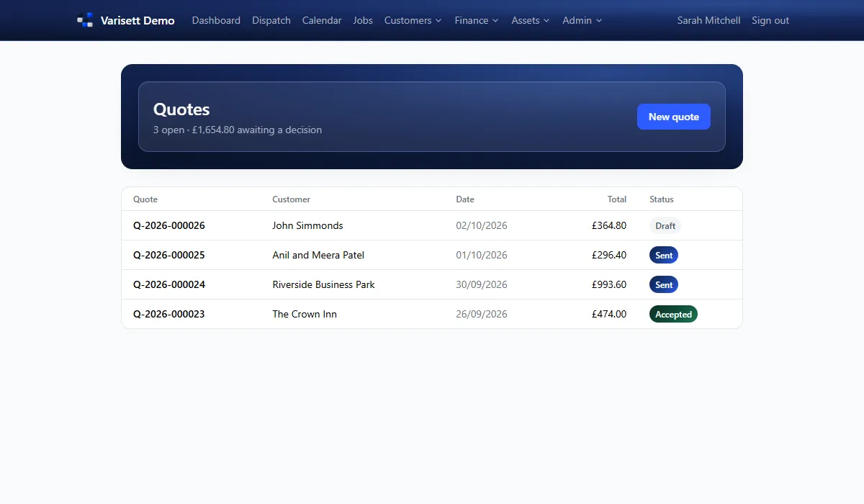Screen dimensions: 864x504
Task: Go to Dispatch in the navigation
Action: (271, 20)
